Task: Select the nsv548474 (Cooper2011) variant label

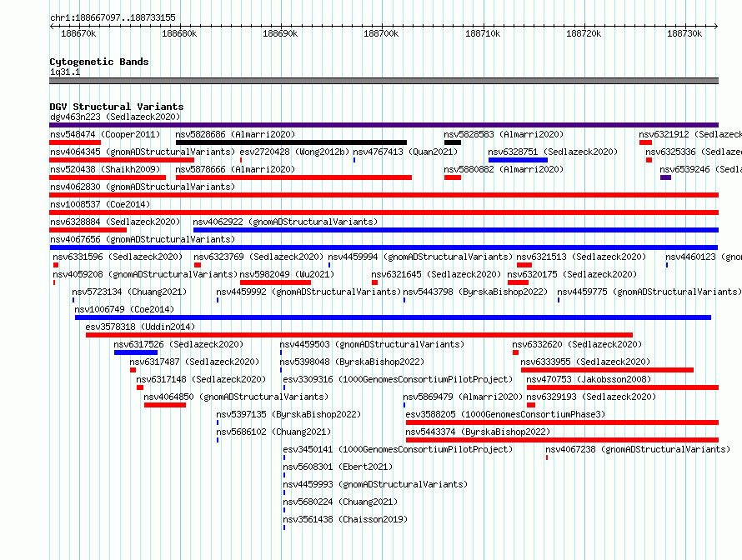Action: pos(105,134)
